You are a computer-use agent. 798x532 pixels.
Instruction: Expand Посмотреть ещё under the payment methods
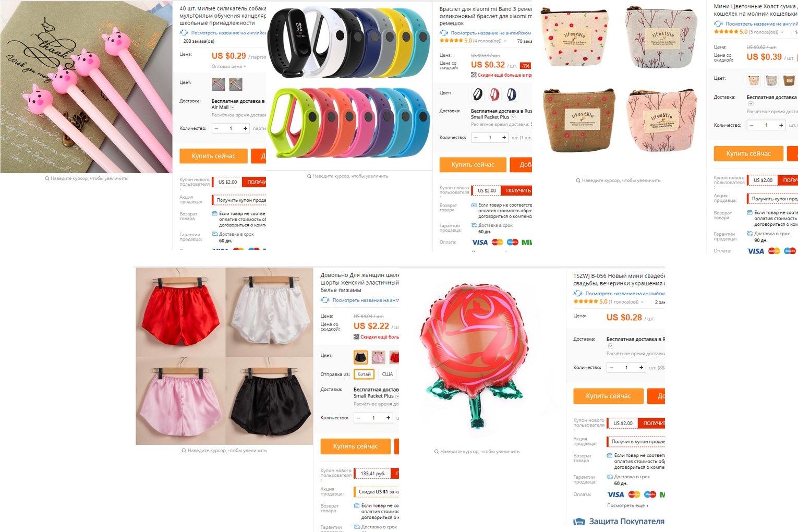pos(627,506)
